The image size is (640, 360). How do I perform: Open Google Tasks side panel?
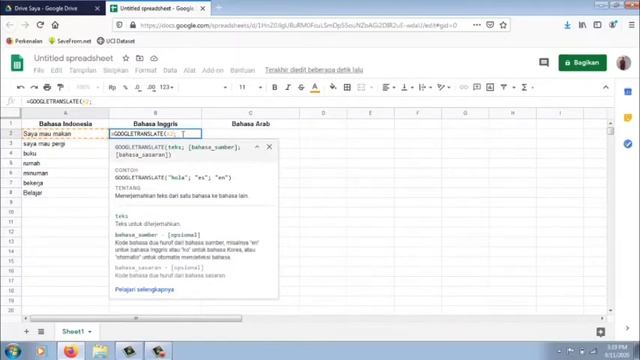pyautogui.click(x=628, y=144)
